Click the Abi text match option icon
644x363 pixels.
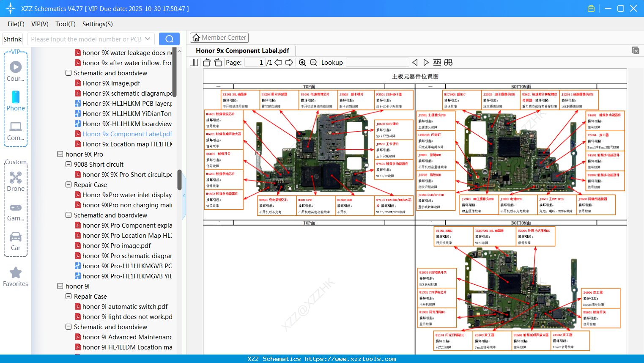[x=437, y=63]
